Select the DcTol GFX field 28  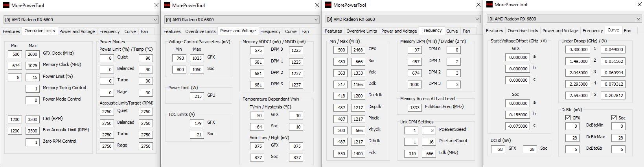click(498, 149)
